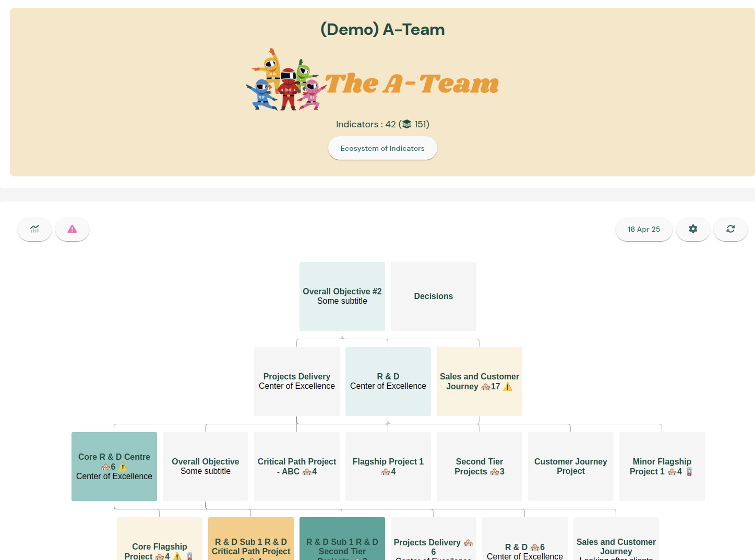The image size is (755, 560).
Task: Select the Core R & D Centre node
Action: tap(114, 467)
